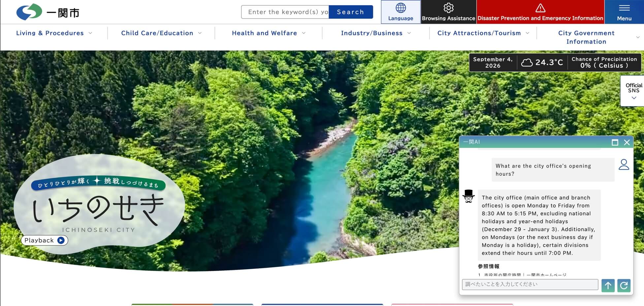Expand Living & Procedures menu
This screenshot has height=306, width=644.
[x=54, y=33]
